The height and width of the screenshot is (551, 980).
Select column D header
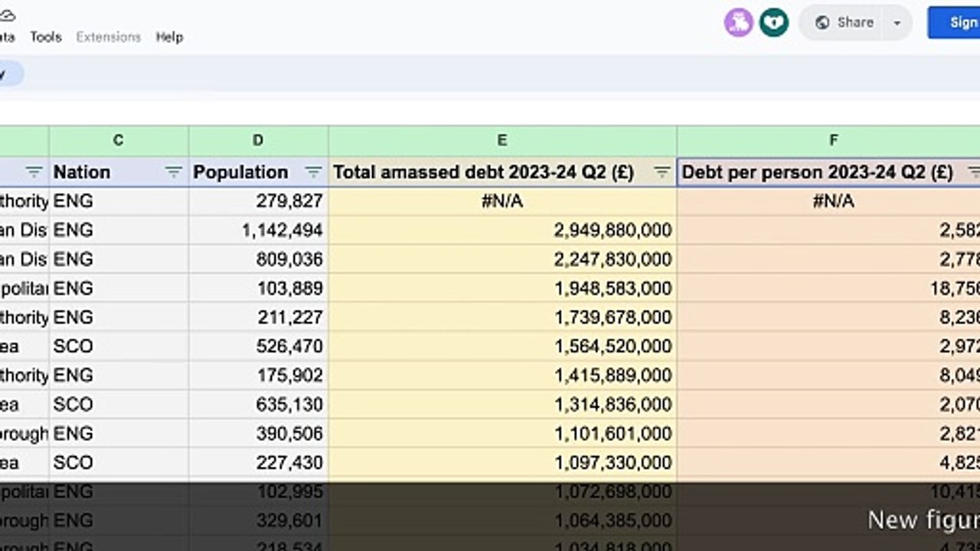point(259,140)
